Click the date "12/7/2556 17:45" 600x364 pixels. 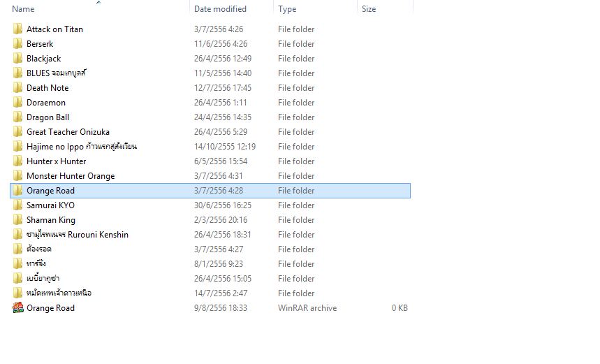[223, 87]
